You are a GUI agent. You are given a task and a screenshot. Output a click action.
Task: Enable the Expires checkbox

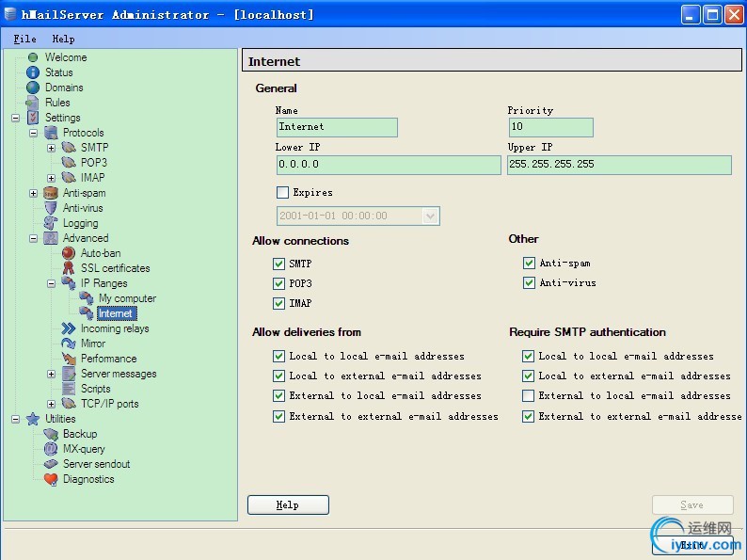coord(282,192)
